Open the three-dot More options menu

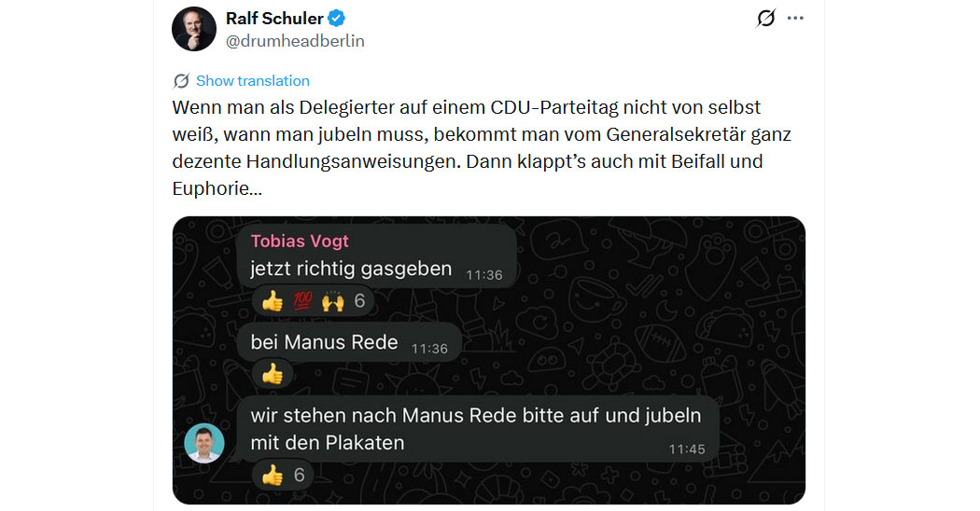click(795, 18)
